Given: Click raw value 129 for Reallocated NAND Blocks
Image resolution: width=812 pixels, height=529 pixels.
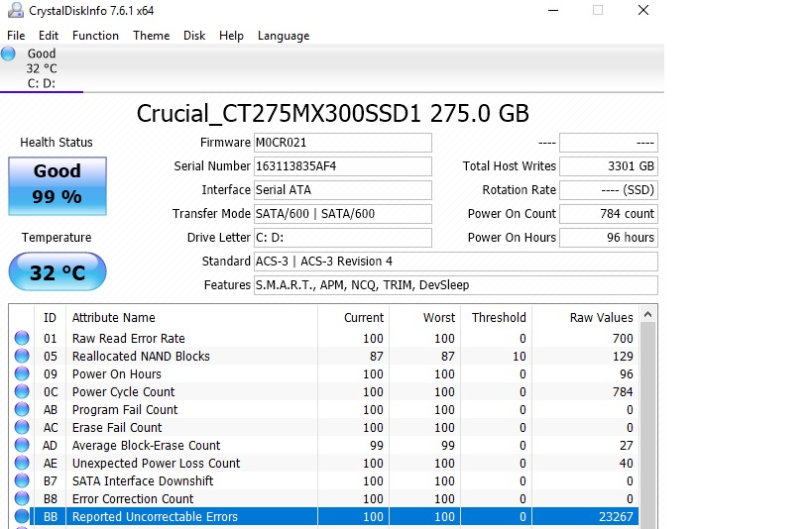Looking at the screenshot, I should tap(623, 356).
